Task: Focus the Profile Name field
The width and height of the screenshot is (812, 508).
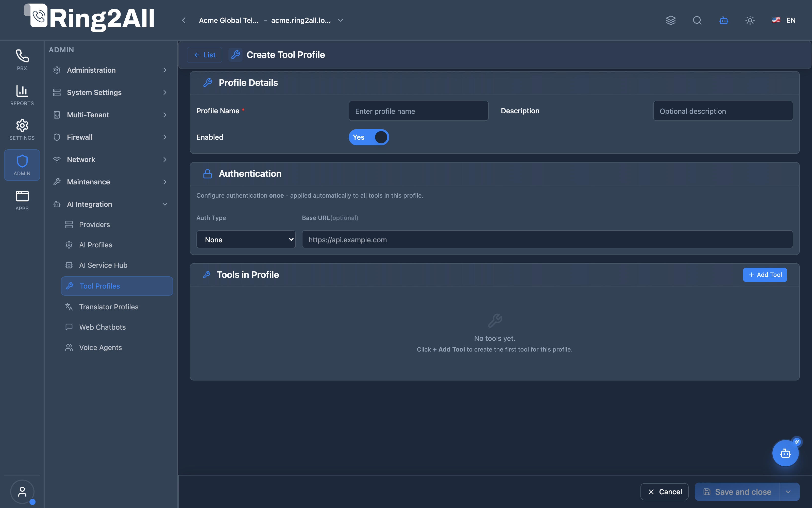Action: (x=418, y=111)
